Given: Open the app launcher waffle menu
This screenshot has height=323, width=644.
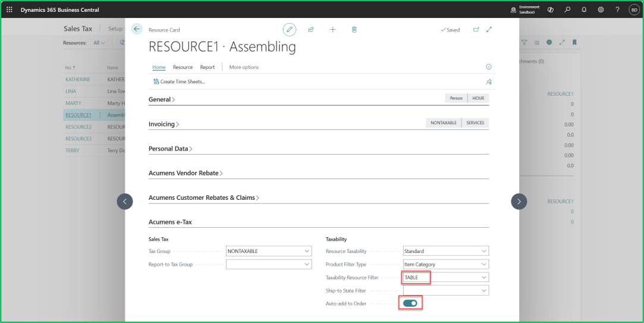Looking at the screenshot, I should coord(10,10).
